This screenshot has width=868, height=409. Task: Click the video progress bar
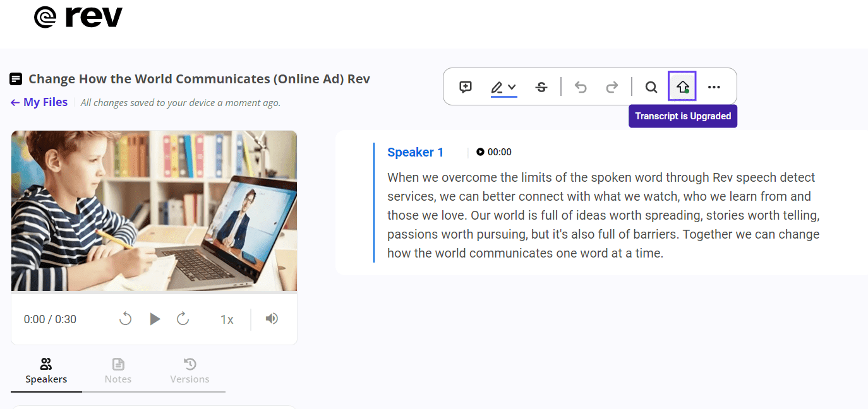coord(154,292)
